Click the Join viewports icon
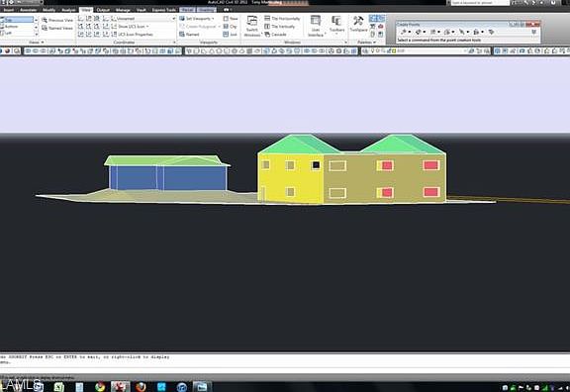 (226, 35)
